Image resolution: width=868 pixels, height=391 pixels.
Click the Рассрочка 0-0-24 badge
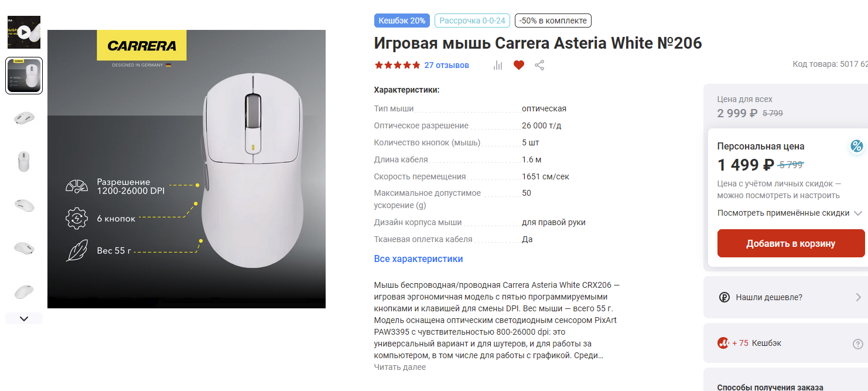[472, 21]
